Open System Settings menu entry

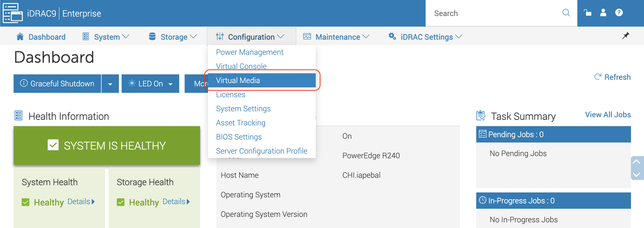243,109
